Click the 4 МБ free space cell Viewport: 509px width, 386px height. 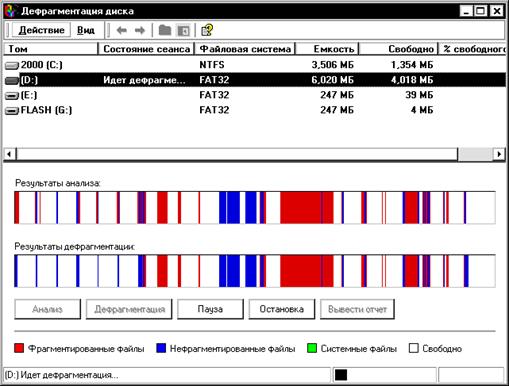point(422,110)
